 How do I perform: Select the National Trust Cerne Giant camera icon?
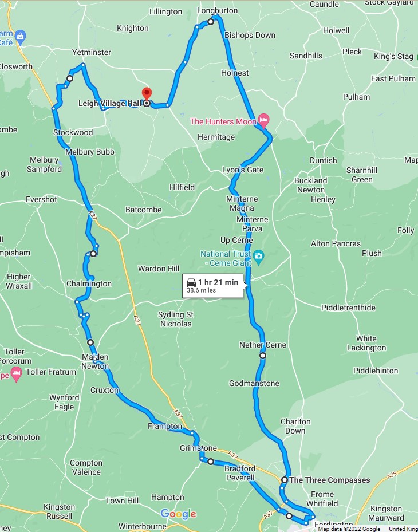pos(259,257)
